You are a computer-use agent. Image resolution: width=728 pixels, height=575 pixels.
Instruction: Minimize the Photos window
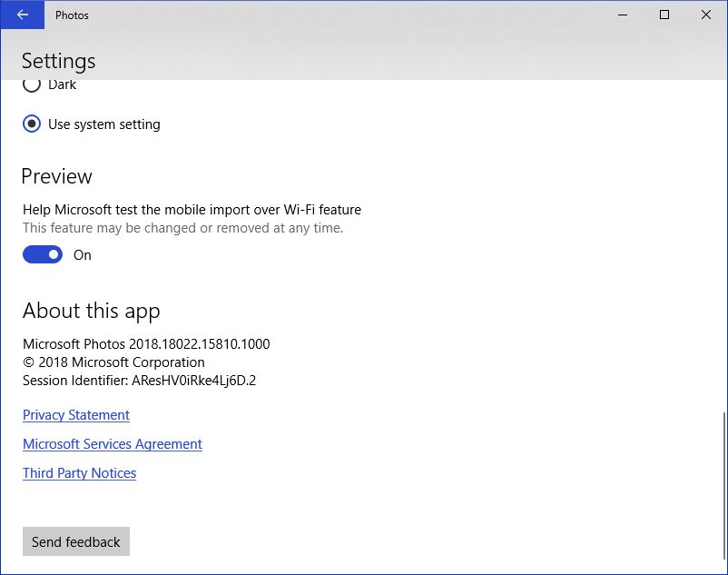point(623,15)
